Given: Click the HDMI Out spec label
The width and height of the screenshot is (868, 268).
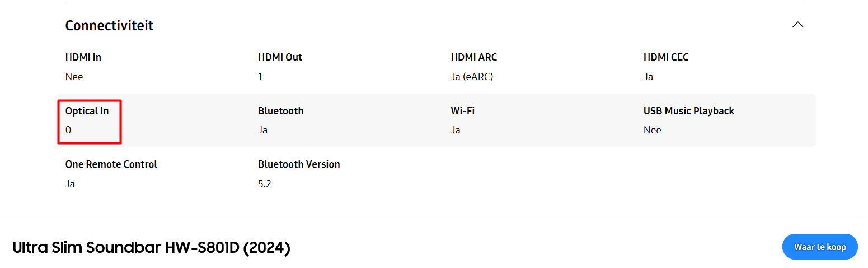Looking at the screenshot, I should (280, 57).
